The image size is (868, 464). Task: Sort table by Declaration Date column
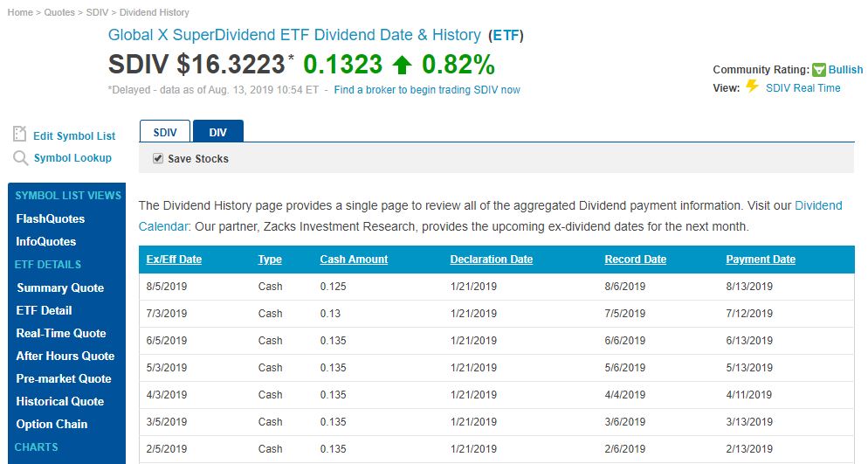click(492, 260)
